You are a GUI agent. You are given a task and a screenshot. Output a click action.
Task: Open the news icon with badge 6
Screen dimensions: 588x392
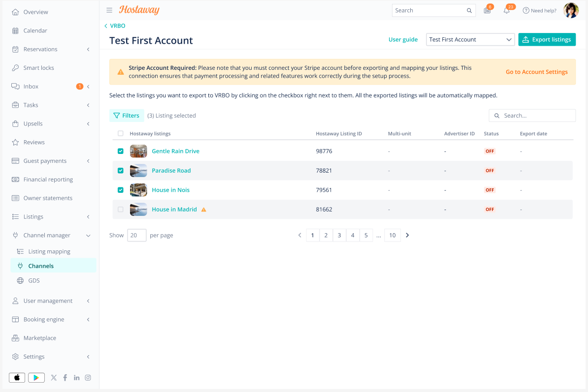pyautogui.click(x=487, y=10)
